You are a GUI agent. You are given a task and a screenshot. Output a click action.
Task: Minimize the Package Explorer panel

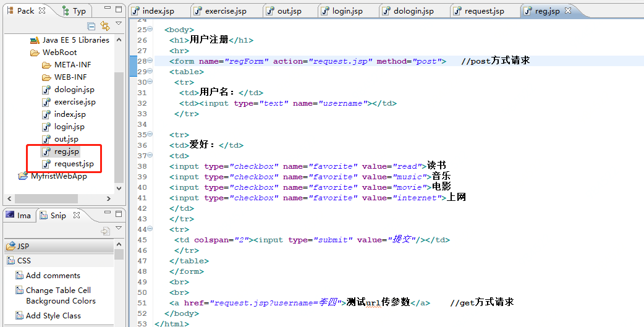coord(108,8)
